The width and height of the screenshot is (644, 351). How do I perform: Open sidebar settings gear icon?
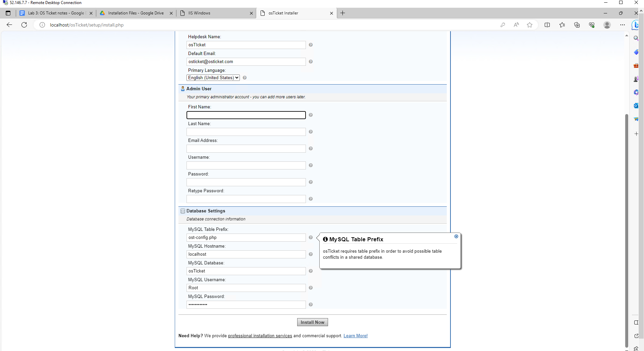[x=636, y=349]
